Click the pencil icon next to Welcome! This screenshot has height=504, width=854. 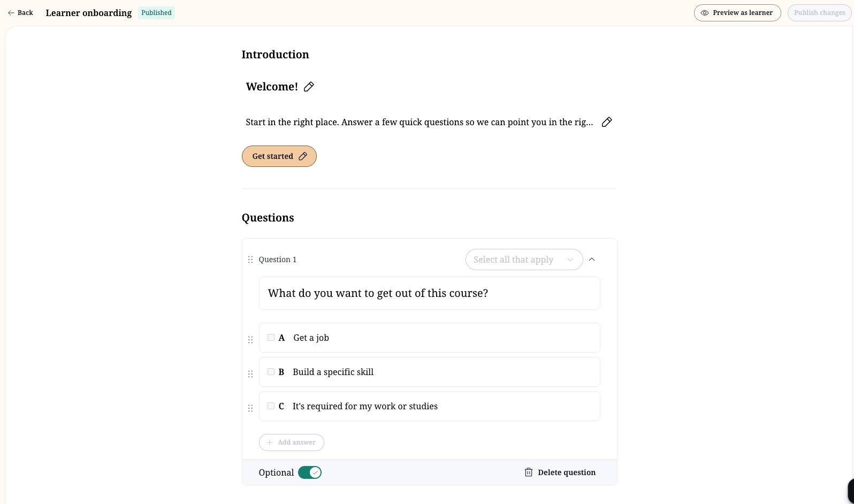(x=309, y=87)
